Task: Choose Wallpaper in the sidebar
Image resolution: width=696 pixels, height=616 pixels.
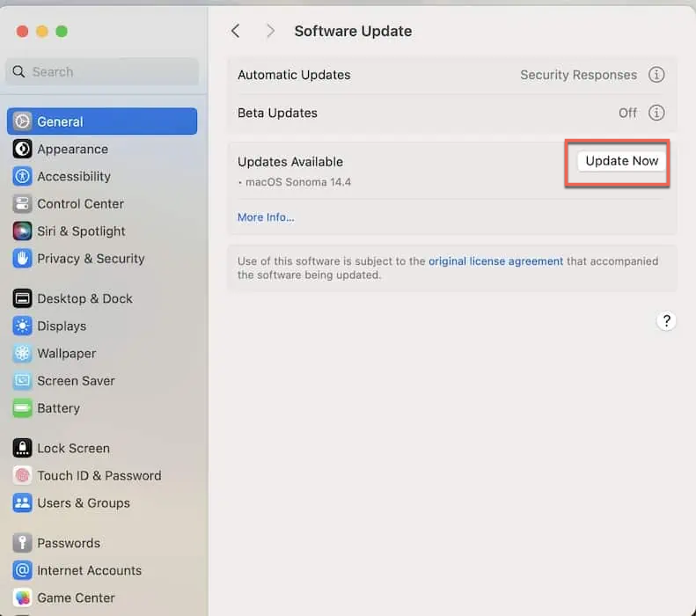Action: 102,353
